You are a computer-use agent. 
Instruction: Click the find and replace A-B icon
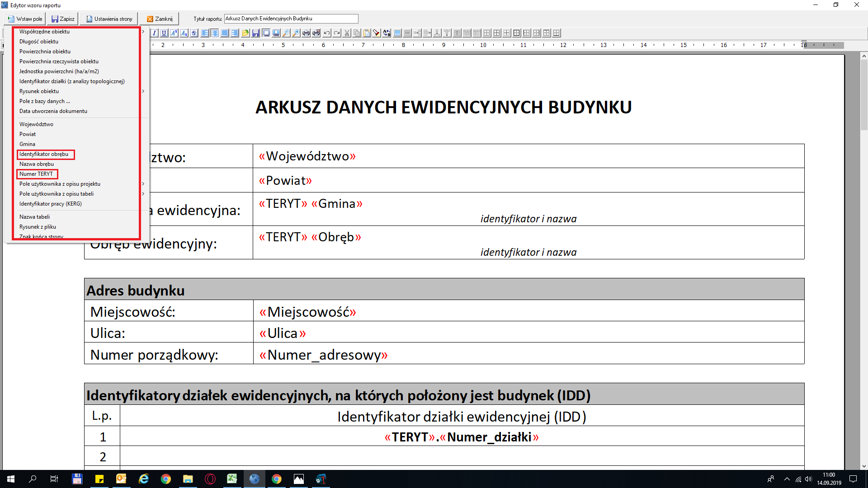pyautogui.click(x=387, y=33)
